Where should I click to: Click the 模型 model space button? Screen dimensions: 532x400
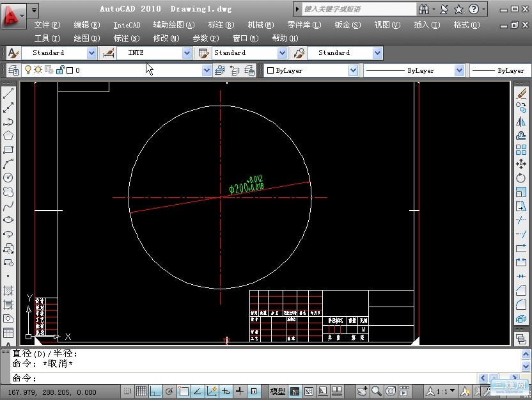(278, 392)
